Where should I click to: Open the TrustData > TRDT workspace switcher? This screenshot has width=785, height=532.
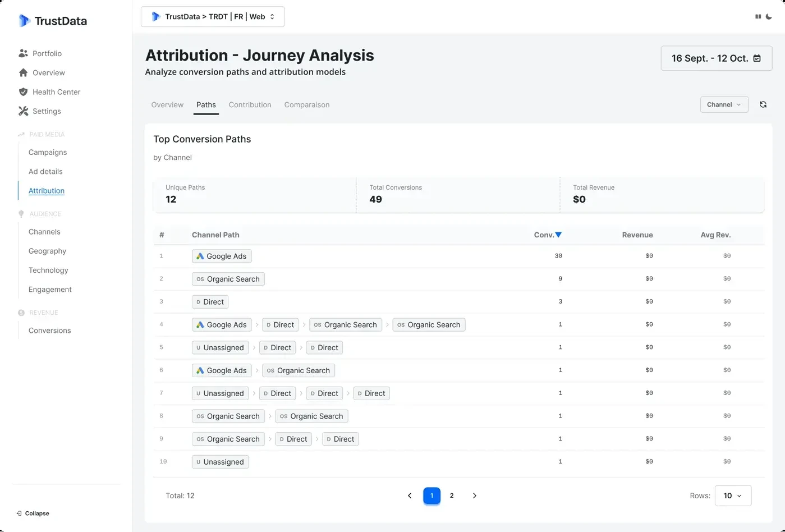(213, 16)
